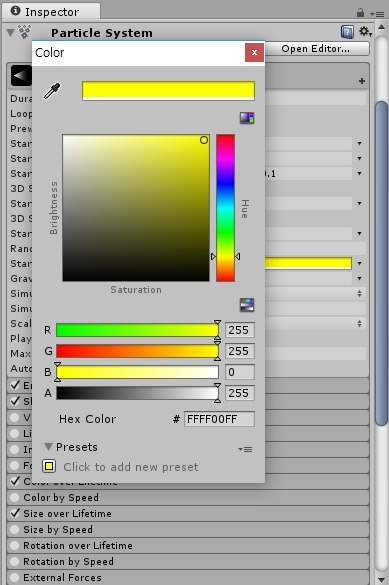Open the Start Color mode dropdown arrow
The height and width of the screenshot is (585, 389).
[x=360, y=263]
